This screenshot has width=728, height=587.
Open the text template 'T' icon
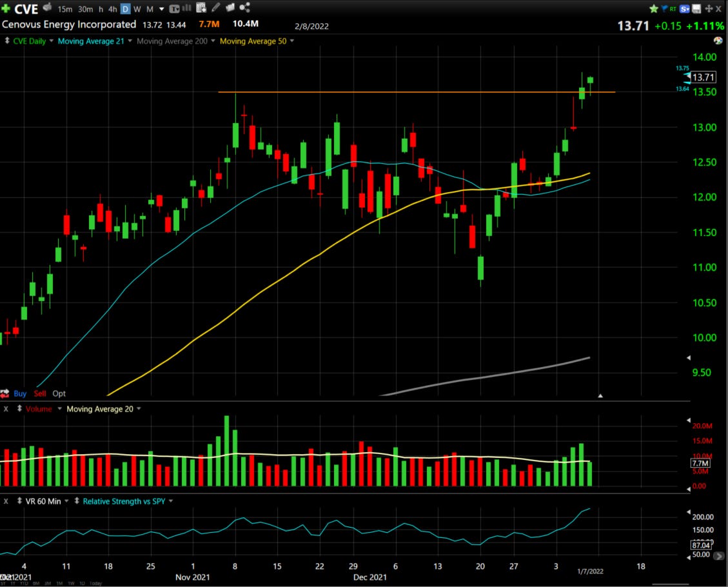(174, 9)
